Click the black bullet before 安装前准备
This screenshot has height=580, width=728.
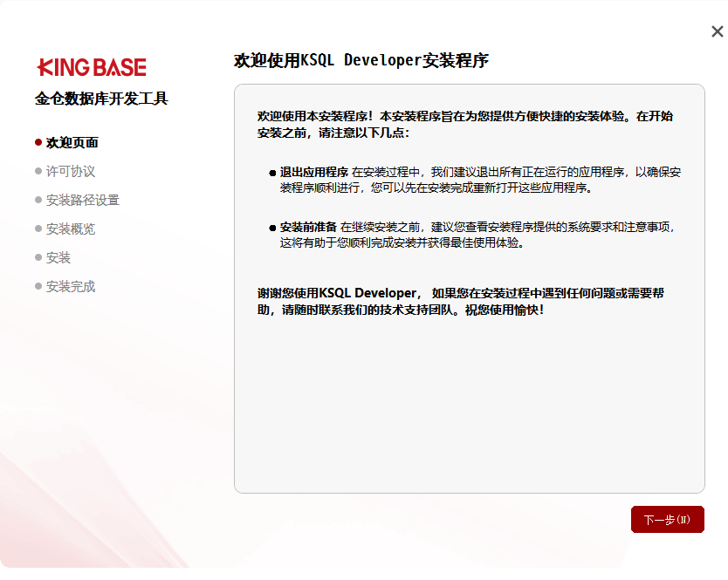[272, 228]
